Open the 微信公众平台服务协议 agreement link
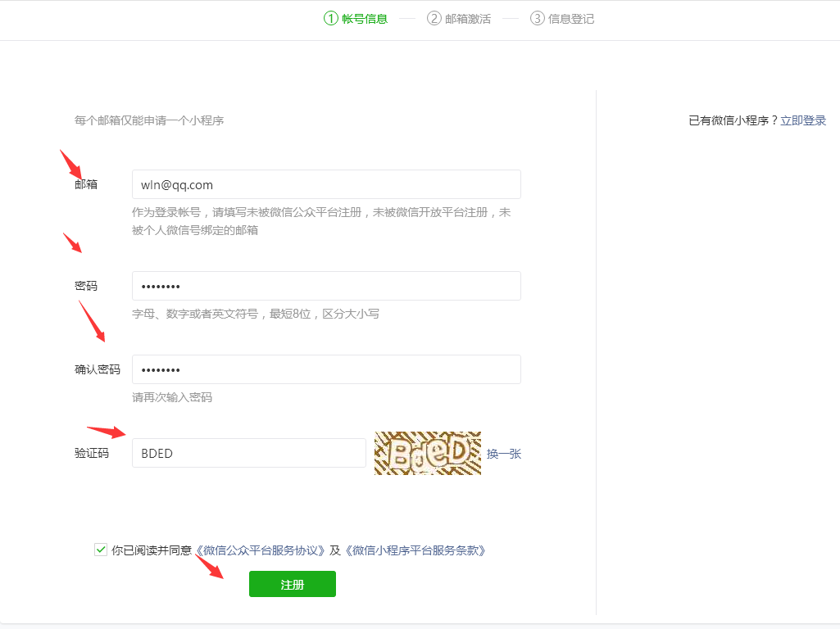 click(261, 550)
